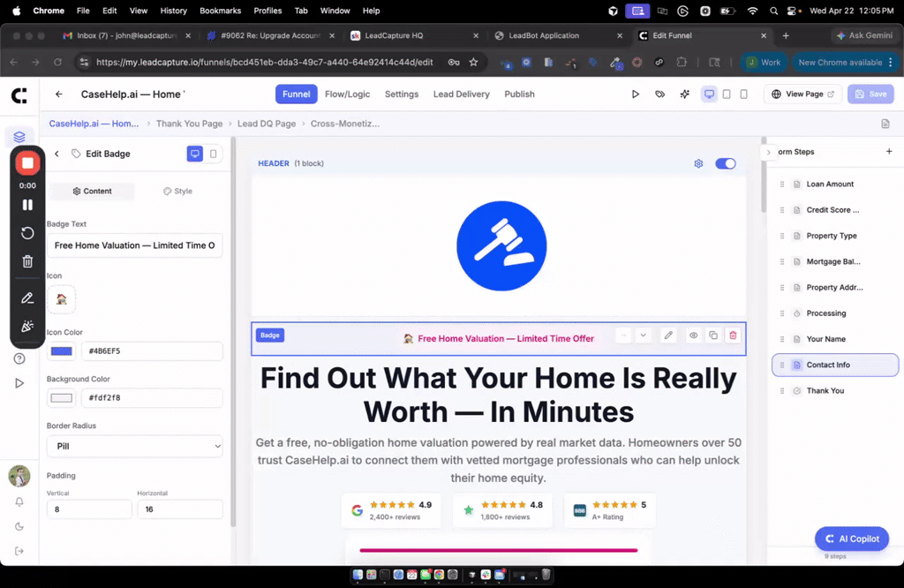Viewport: 904px width, 588px height.
Task: Open the AI Copilot button
Action: 852,539
